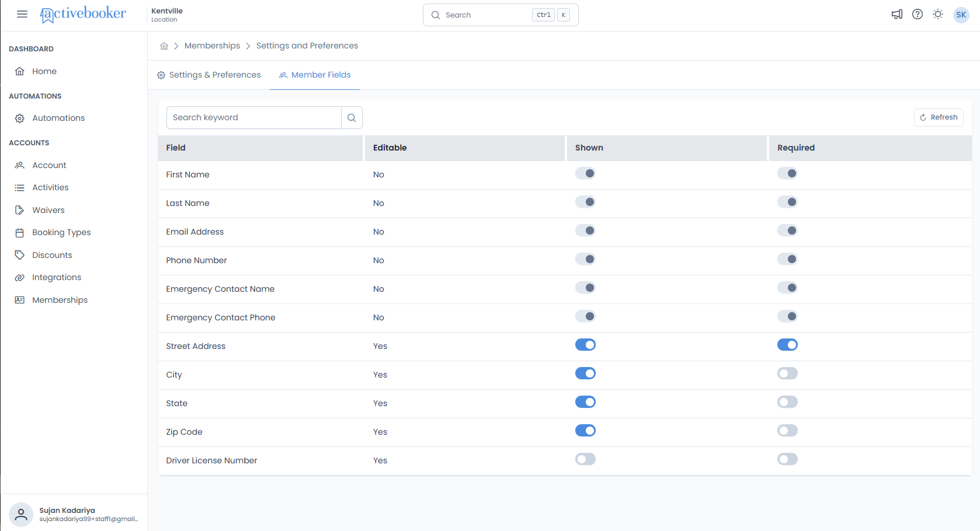Click the Emergency Contact Phone field name

[x=221, y=317]
